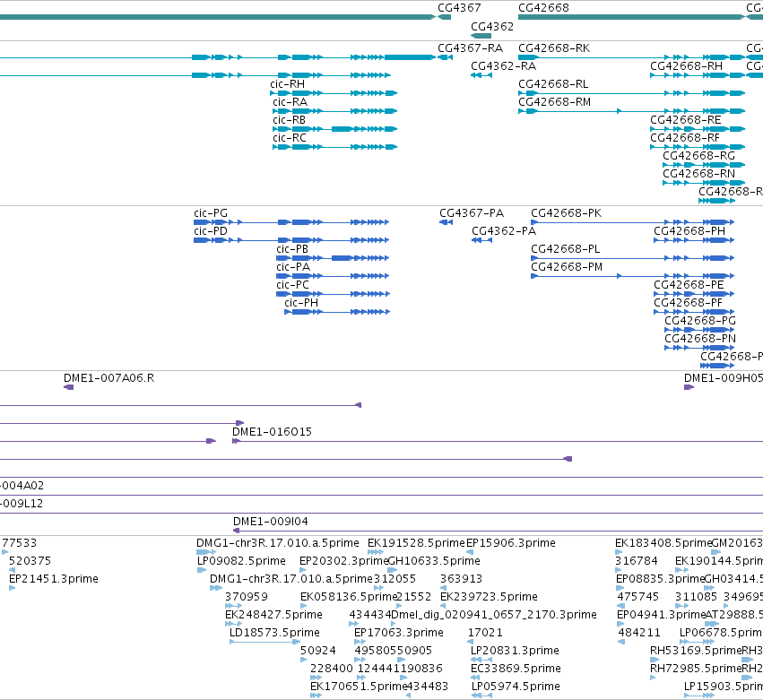
Task: Select the CG42668-PF protein label
Action: click(688, 303)
